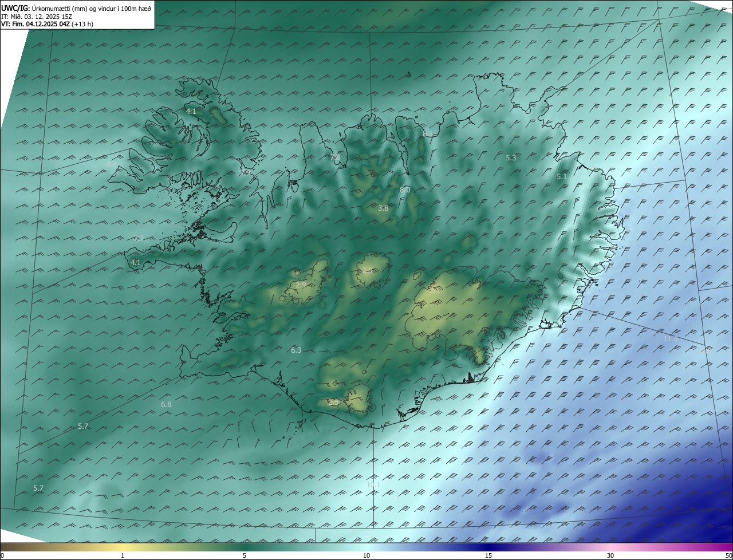Click the 6.8 precipitation value label
The width and height of the screenshot is (733, 560).
(x=166, y=404)
